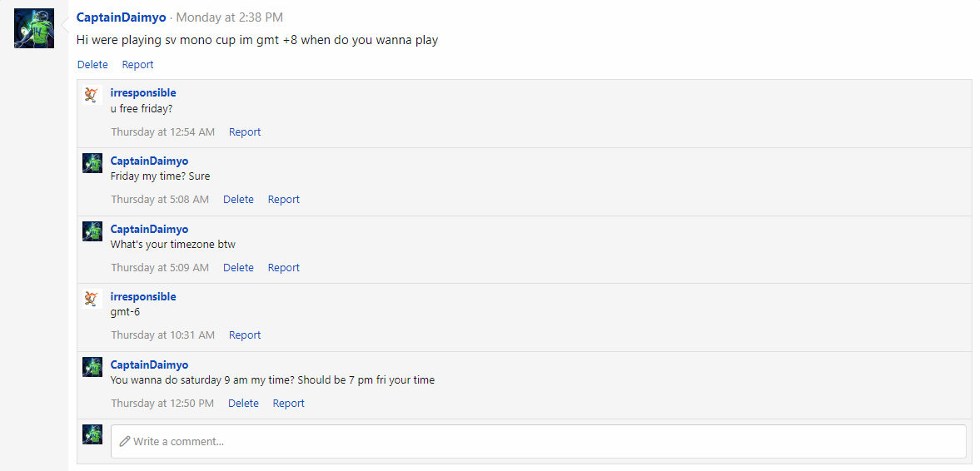Click CaptainDaimyo's large profile avatar
Image resolution: width=980 pixels, height=471 pixels.
click(34, 28)
